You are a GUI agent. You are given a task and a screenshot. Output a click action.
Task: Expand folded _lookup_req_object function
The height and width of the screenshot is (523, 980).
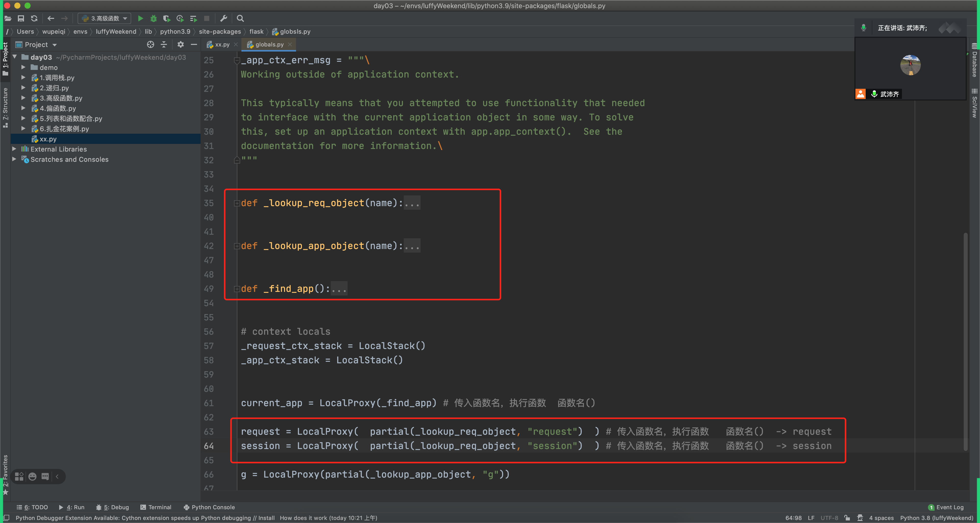point(237,203)
